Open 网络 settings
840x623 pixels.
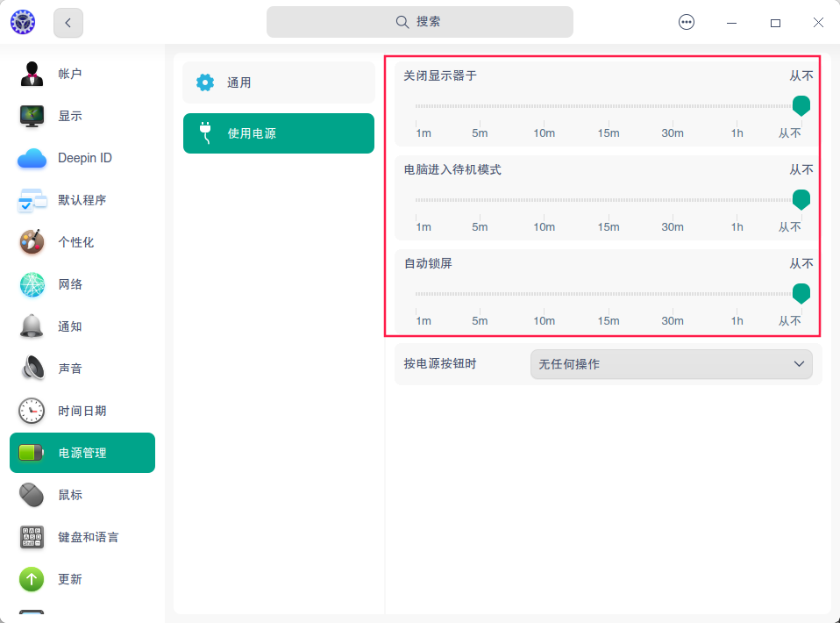point(31,284)
